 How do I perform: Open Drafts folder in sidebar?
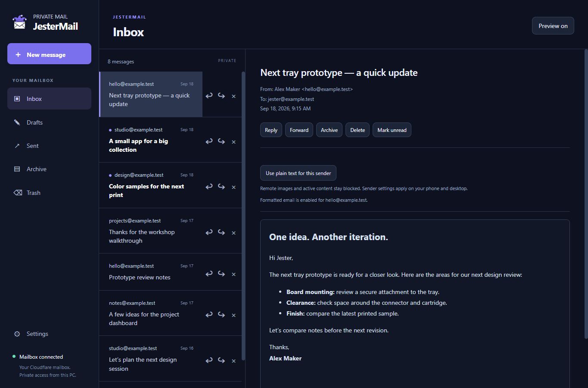[x=49, y=122]
